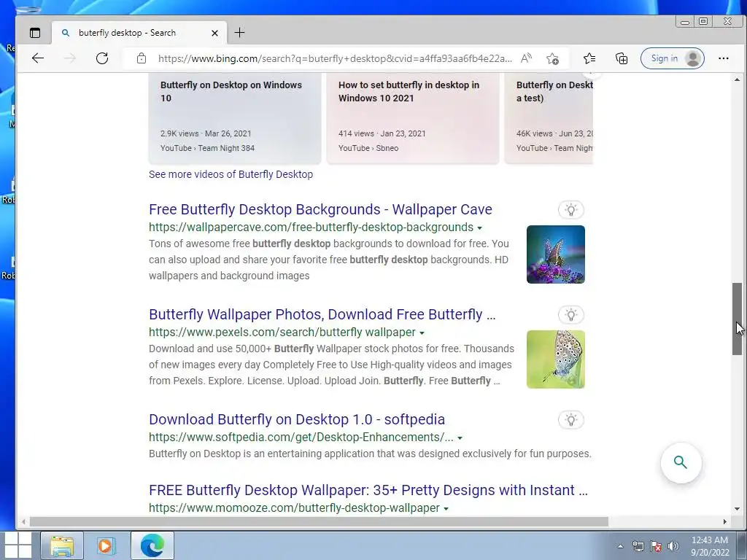Click the horizontal scroll right arrow
This screenshot has width=747, height=560.
724,521
